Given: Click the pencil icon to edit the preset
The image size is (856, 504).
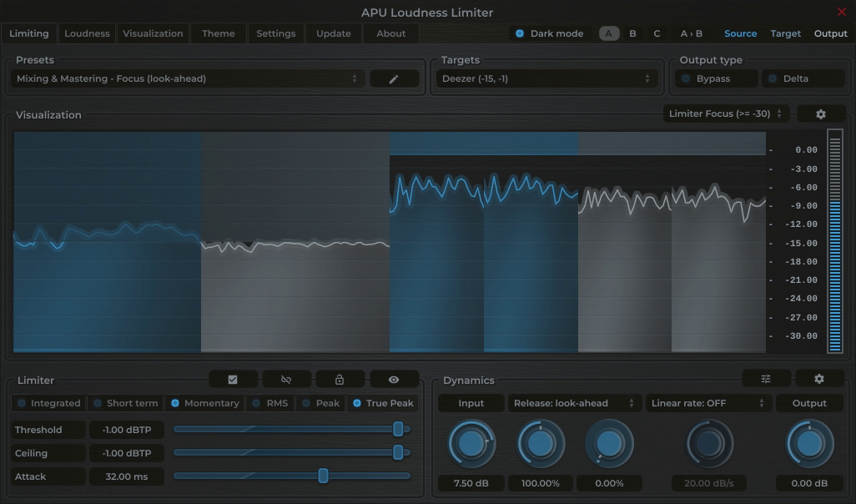Looking at the screenshot, I should tap(394, 78).
